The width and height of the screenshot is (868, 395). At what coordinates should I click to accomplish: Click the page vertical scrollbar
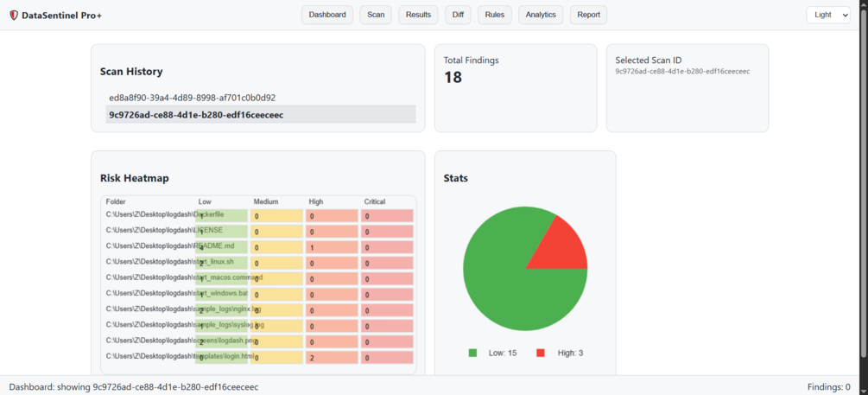point(863,183)
